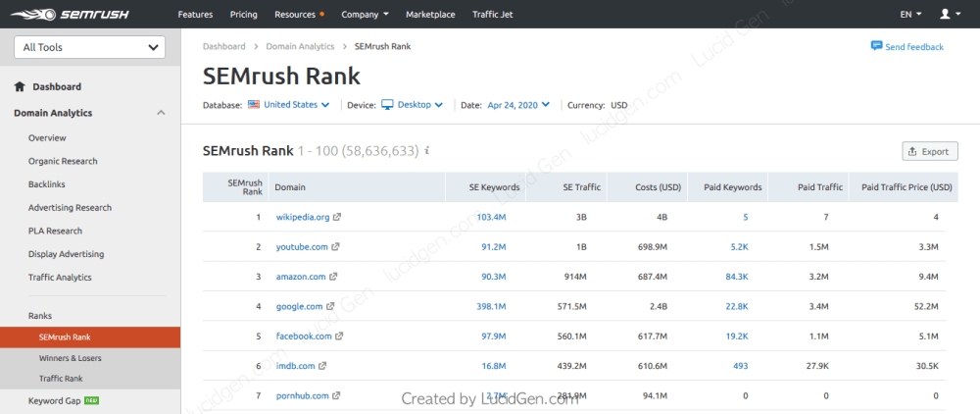This screenshot has width=980, height=414.
Task: Go to Domain Analytics breadcrumb
Action: click(300, 46)
